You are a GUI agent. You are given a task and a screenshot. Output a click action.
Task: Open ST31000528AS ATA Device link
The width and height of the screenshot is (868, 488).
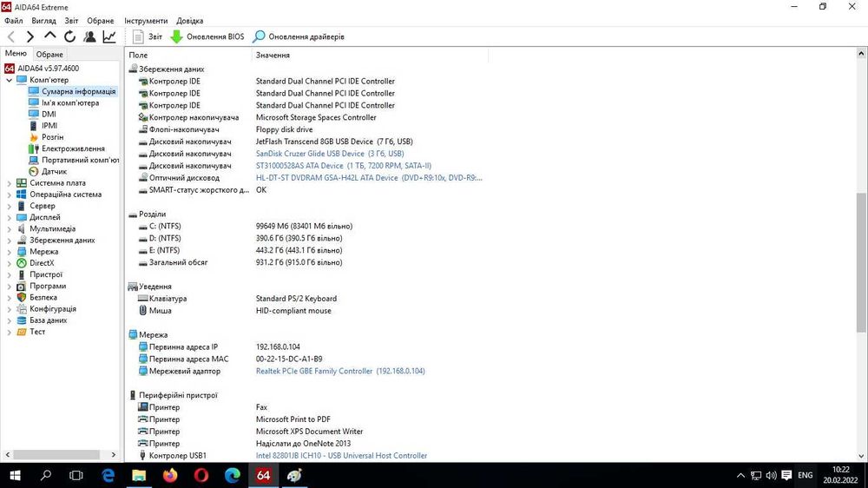click(x=343, y=166)
